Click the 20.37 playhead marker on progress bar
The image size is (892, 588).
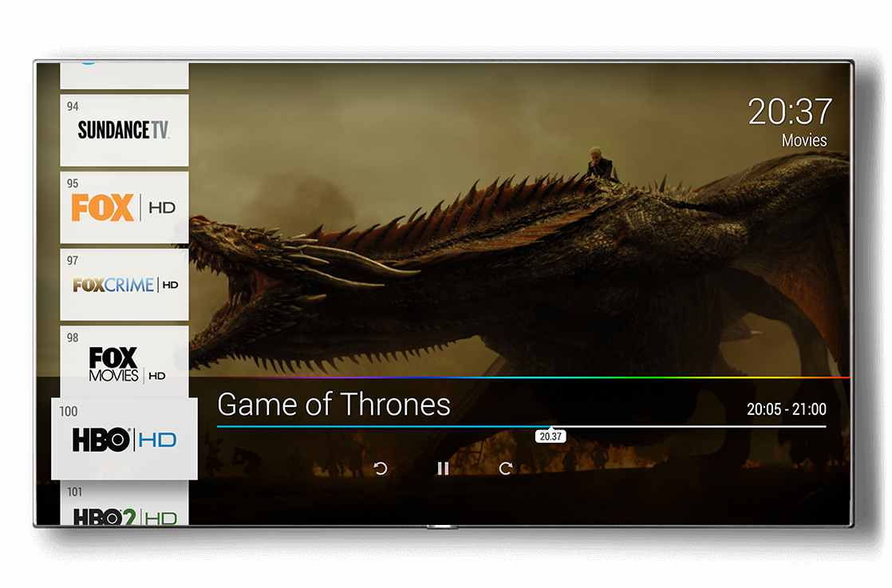[x=551, y=436]
